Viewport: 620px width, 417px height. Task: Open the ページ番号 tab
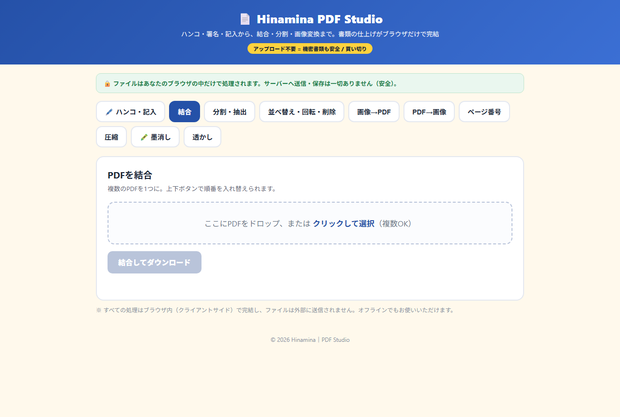tap(484, 112)
